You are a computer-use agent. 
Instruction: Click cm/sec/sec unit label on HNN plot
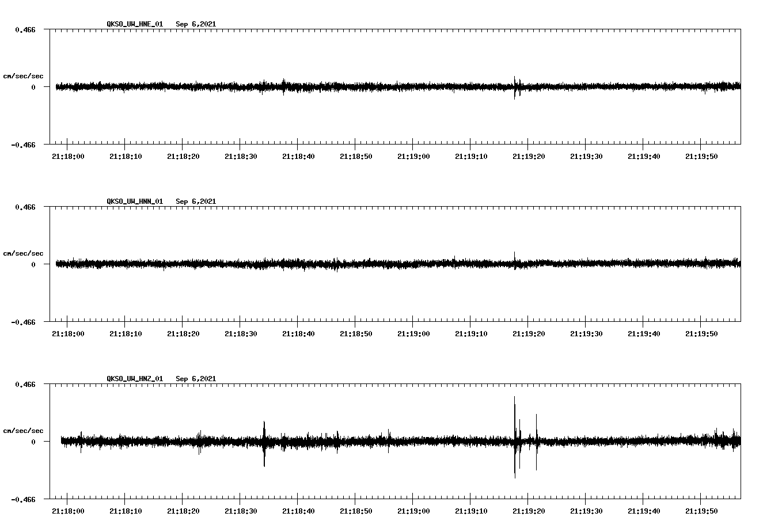pos(23,253)
